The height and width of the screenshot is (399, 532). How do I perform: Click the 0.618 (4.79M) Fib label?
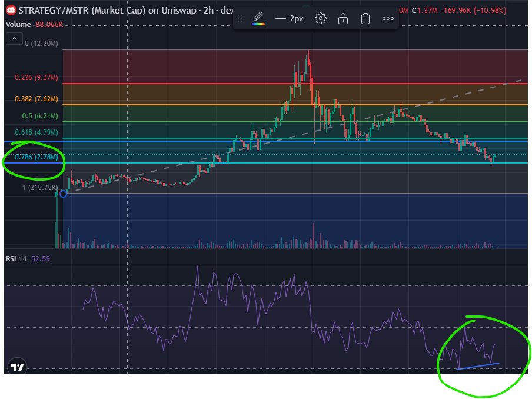(x=36, y=132)
